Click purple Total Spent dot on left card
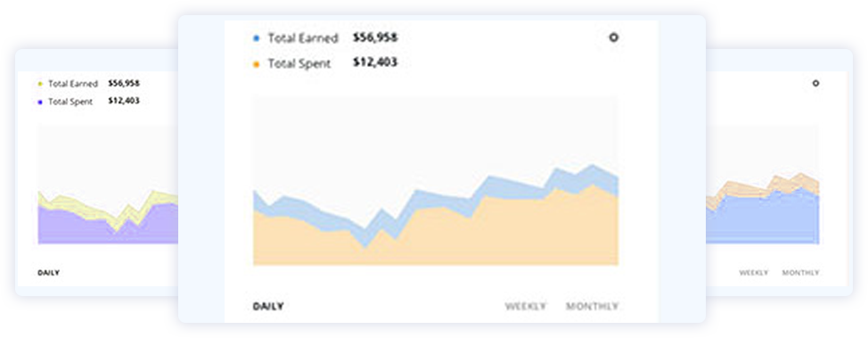868x338 pixels. (40, 102)
